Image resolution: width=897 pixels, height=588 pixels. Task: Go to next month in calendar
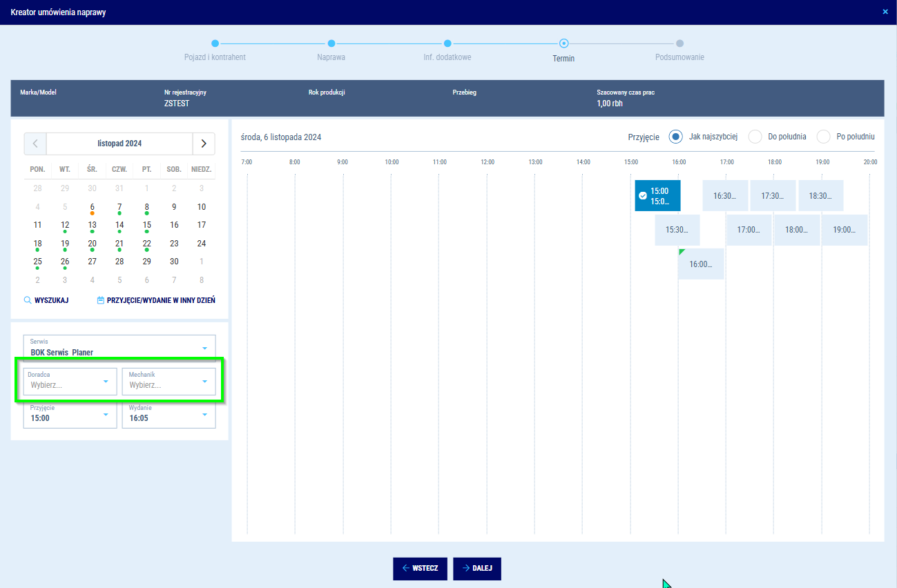(204, 144)
